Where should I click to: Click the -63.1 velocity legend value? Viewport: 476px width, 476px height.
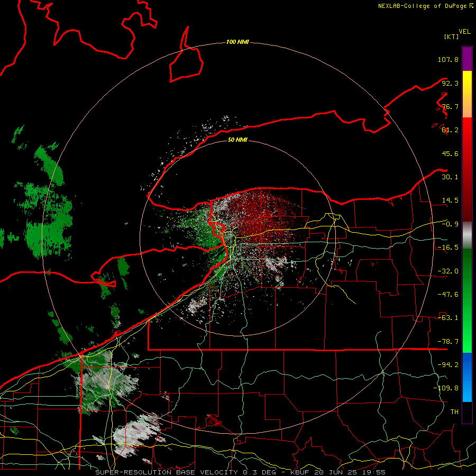448,318
